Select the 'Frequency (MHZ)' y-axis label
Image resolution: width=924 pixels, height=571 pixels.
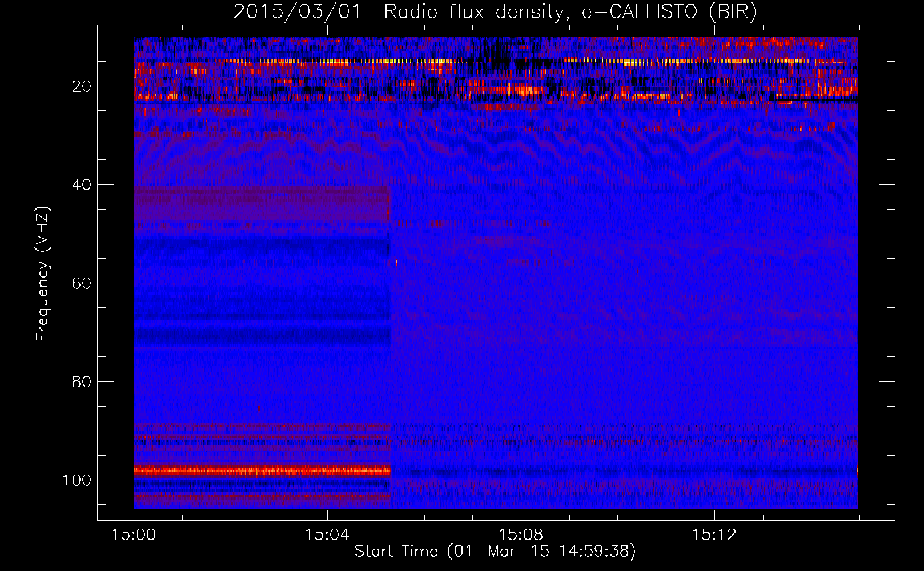43,274
